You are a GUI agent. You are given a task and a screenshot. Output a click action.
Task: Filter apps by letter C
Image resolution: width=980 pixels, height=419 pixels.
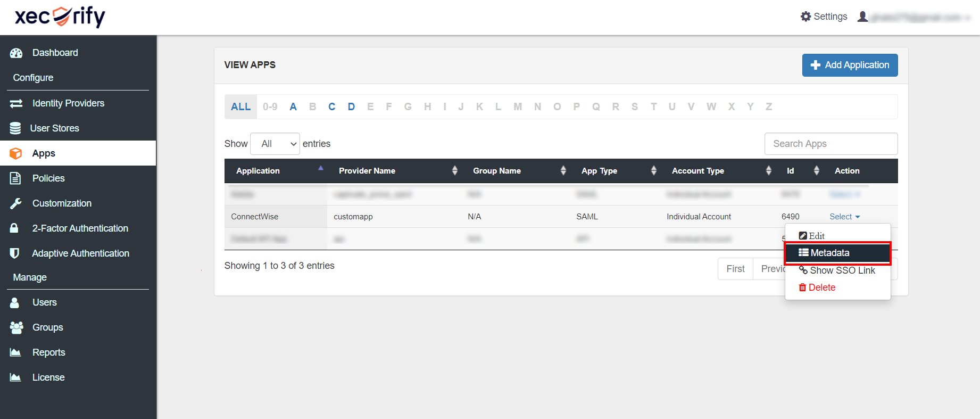[332, 106]
